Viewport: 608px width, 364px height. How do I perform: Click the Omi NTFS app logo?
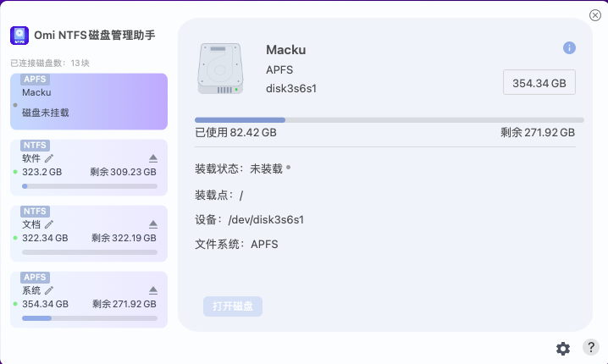click(19, 36)
